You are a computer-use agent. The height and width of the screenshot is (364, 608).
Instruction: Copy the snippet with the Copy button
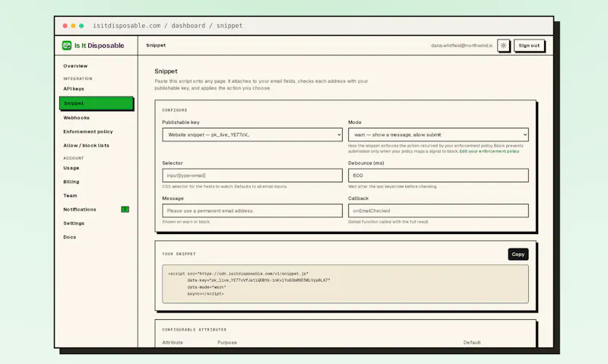coord(518,255)
